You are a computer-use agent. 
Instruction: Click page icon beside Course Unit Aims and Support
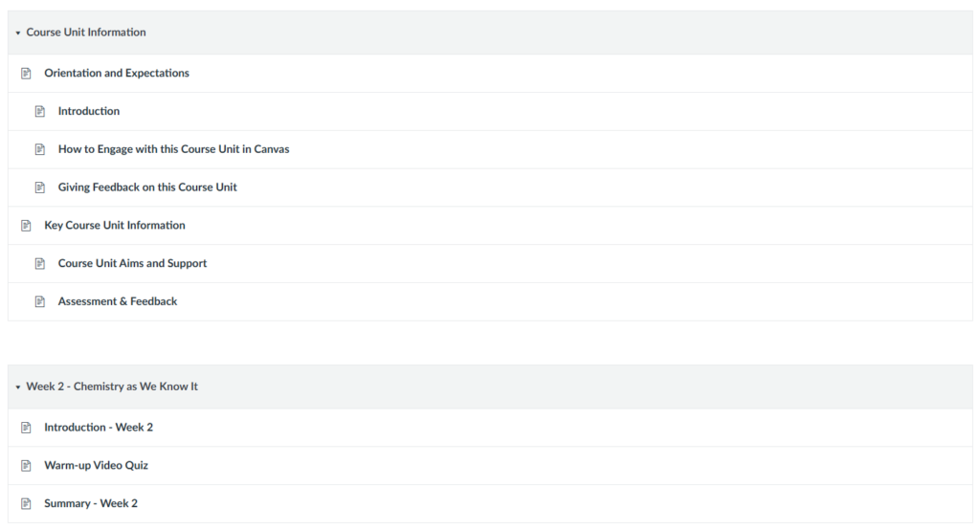[x=40, y=264]
